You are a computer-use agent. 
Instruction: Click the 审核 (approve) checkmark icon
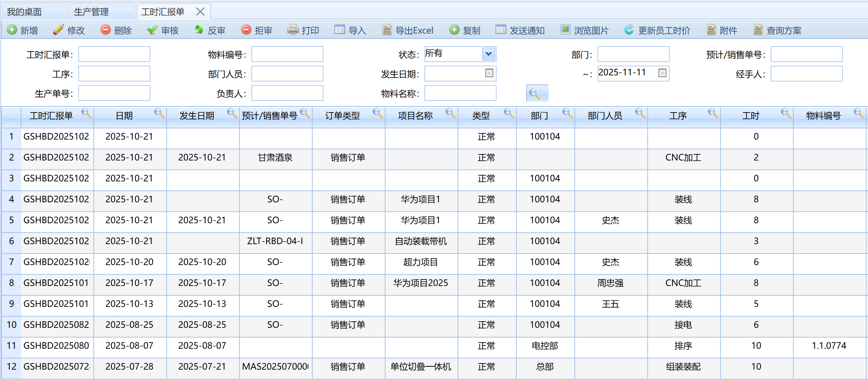152,30
